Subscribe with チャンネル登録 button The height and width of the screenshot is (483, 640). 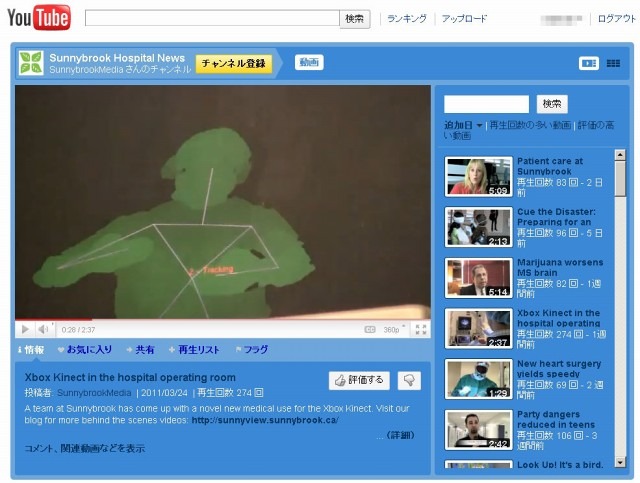[234, 64]
